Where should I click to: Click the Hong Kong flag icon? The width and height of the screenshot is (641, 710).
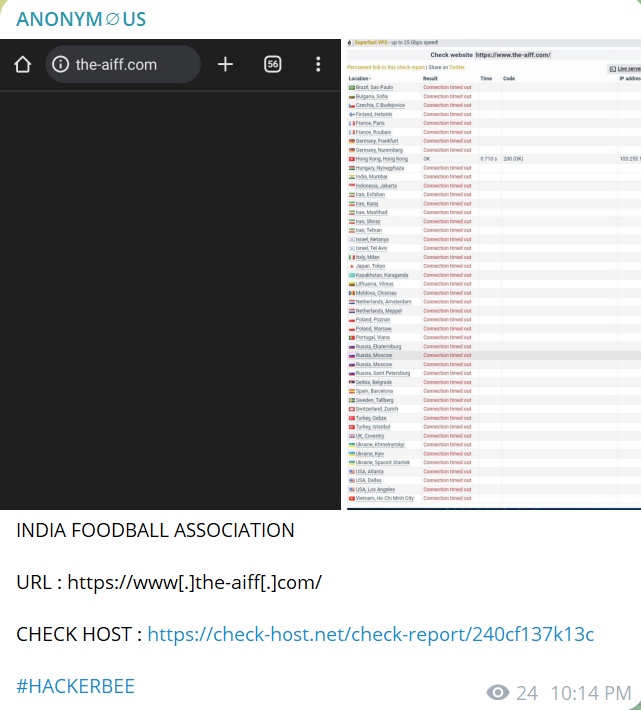pyautogui.click(x=352, y=159)
